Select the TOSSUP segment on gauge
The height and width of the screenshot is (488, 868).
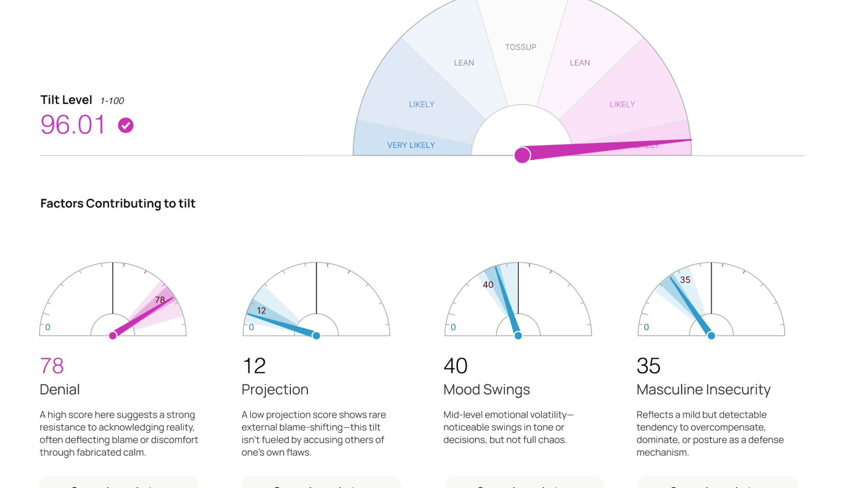521,47
